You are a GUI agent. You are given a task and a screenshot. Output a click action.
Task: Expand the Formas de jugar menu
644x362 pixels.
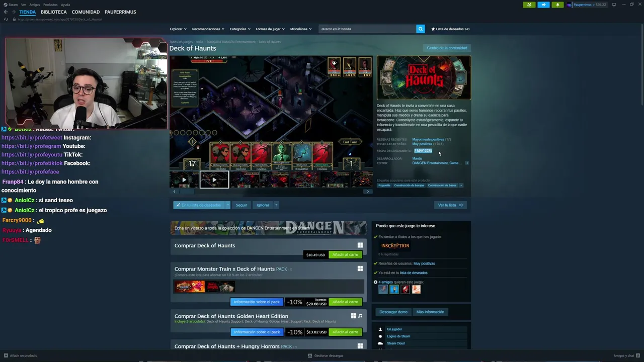pyautogui.click(x=270, y=29)
